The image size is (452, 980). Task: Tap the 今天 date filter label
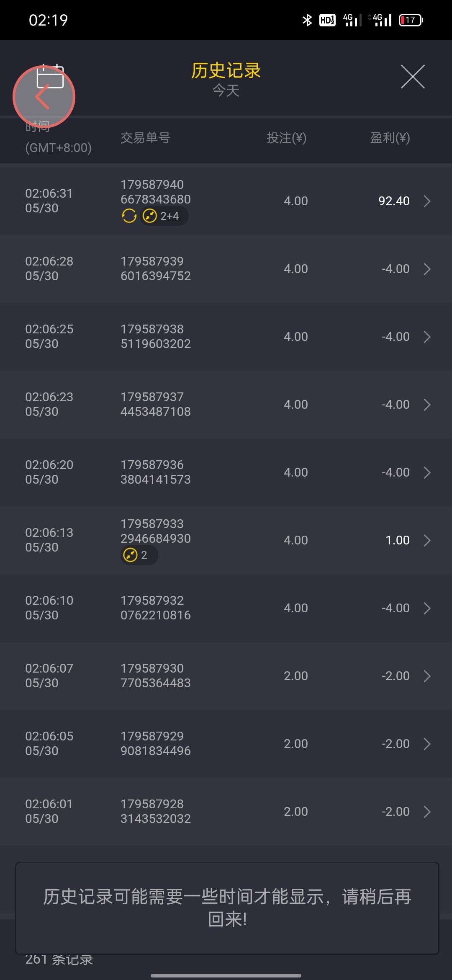[226, 90]
